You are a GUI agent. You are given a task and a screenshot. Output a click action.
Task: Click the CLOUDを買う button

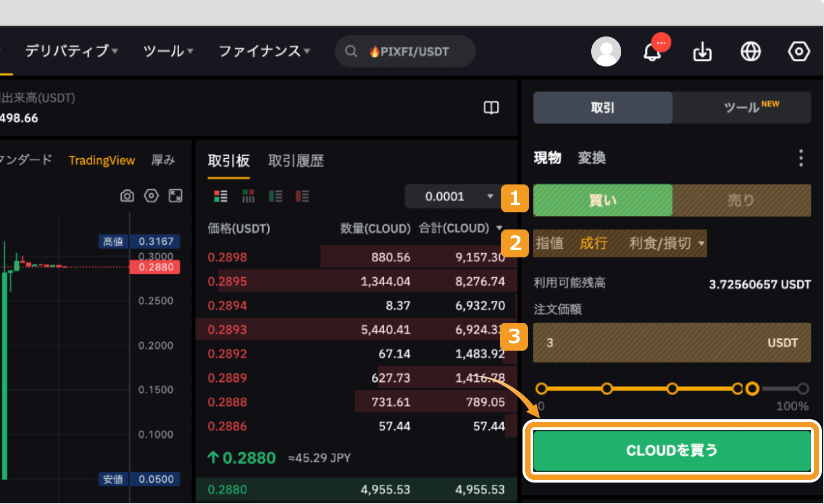coord(672,450)
